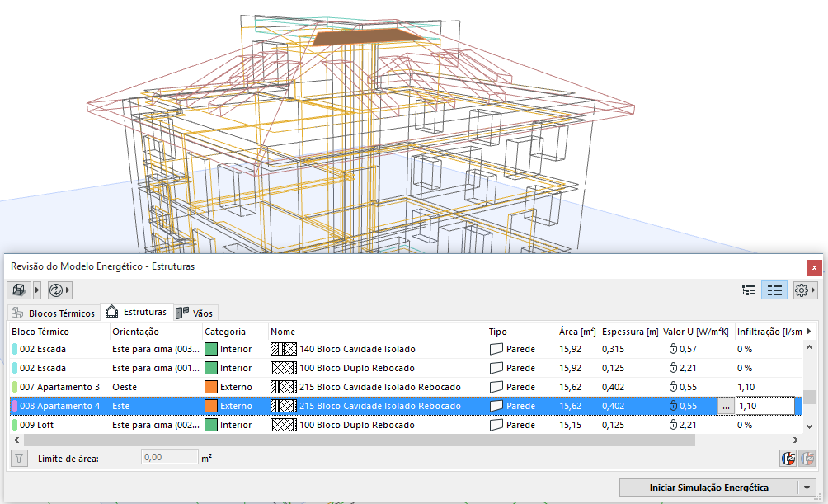The height and width of the screenshot is (504, 828).
Task: Switch to tree list view icon
Action: [749, 290]
